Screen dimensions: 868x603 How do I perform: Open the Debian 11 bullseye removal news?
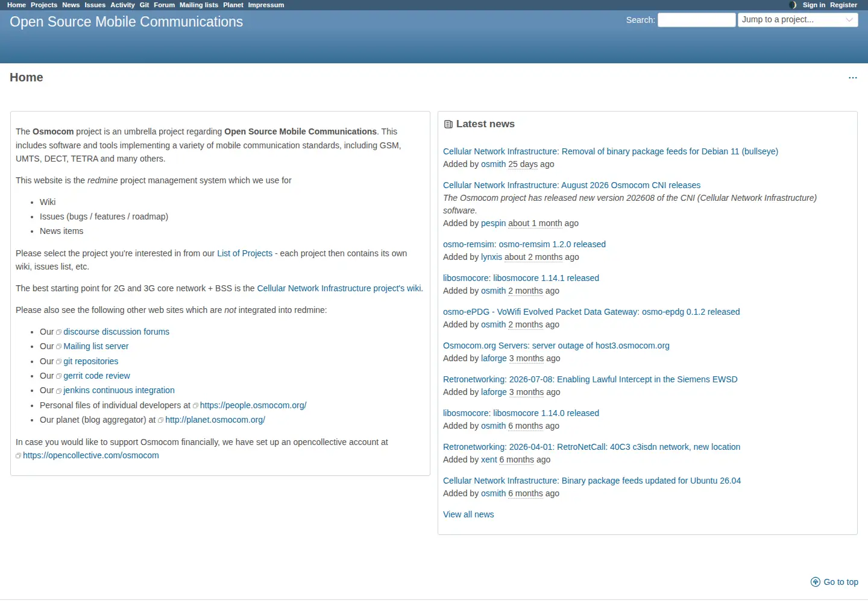tap(611, 151)
